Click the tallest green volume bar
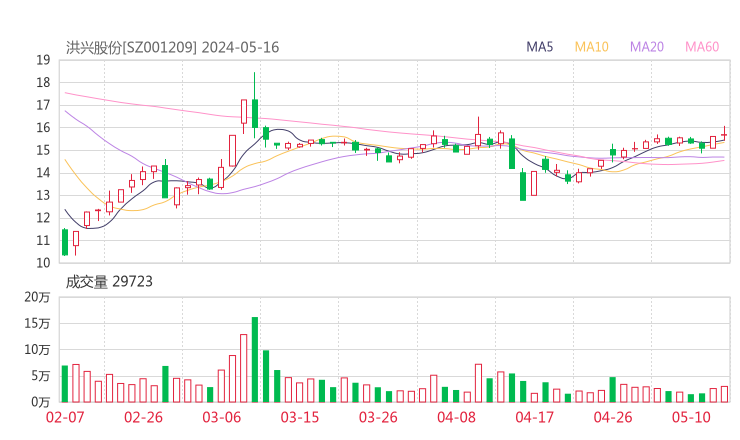Screen dimensions: 740x440 coord(255,360)
